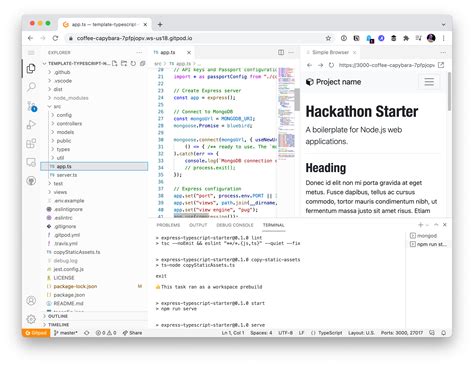Open the GitHub view in activity bar

[31, 181]
